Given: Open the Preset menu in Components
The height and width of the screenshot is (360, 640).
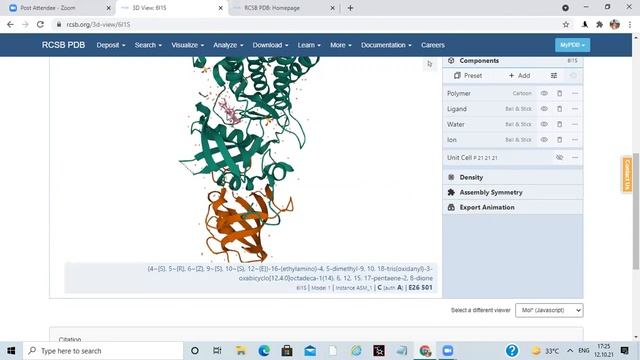Looking at the screenshot, I should point(468,76).
